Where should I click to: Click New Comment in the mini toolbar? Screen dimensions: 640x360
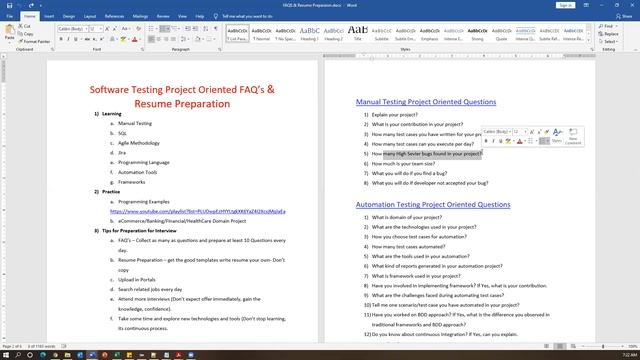click(x=573, y=136)
